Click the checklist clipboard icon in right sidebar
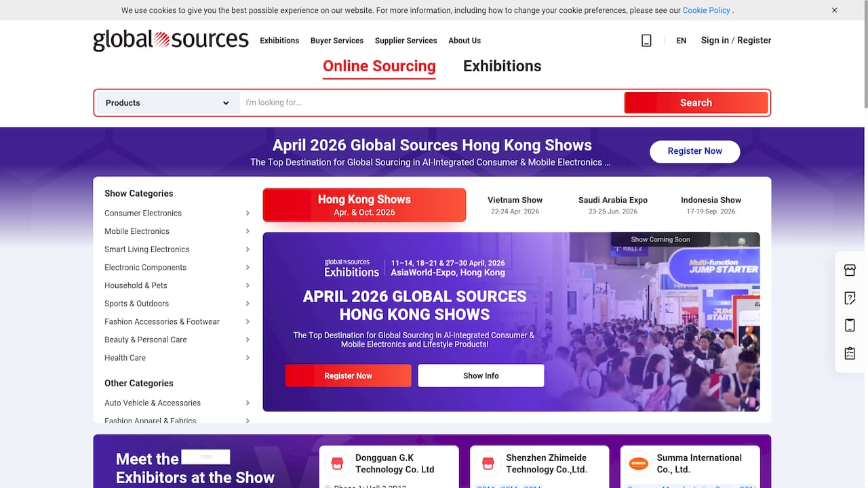Viewport: 868px width, 488px height. point(850,353)
